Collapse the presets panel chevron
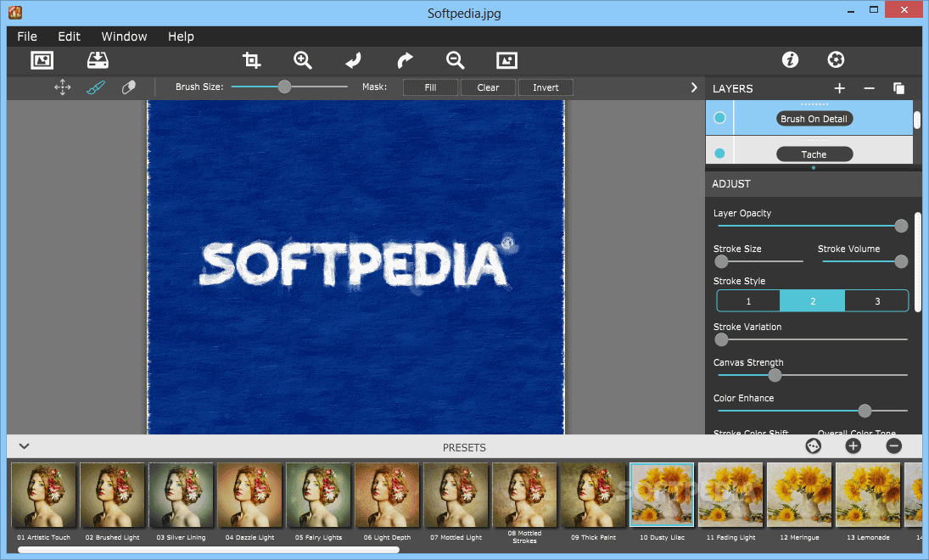This screenshot has height=560, width=929. 25,446
